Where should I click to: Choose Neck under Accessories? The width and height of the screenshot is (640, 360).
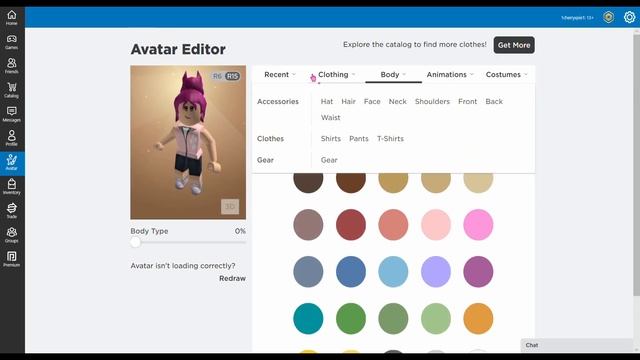(x=398, y=102)
